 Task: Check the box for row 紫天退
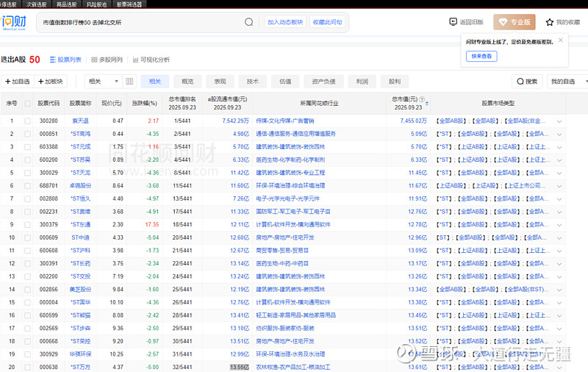28,121
